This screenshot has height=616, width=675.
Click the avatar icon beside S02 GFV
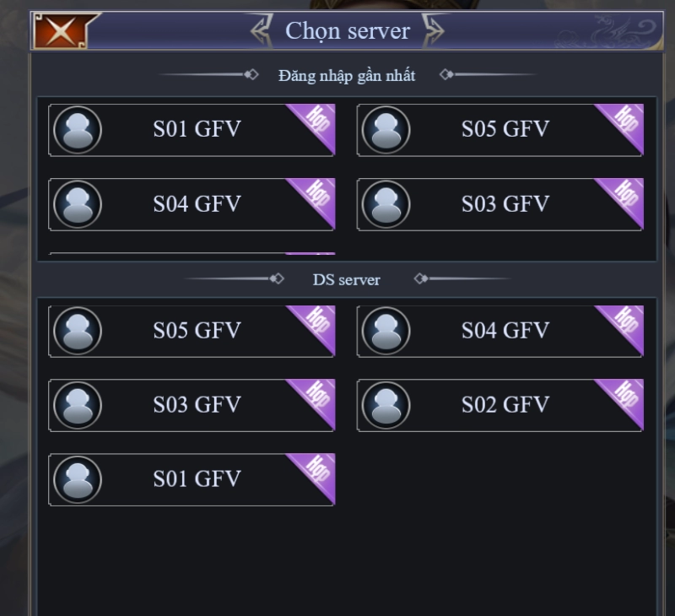(386, 405)
